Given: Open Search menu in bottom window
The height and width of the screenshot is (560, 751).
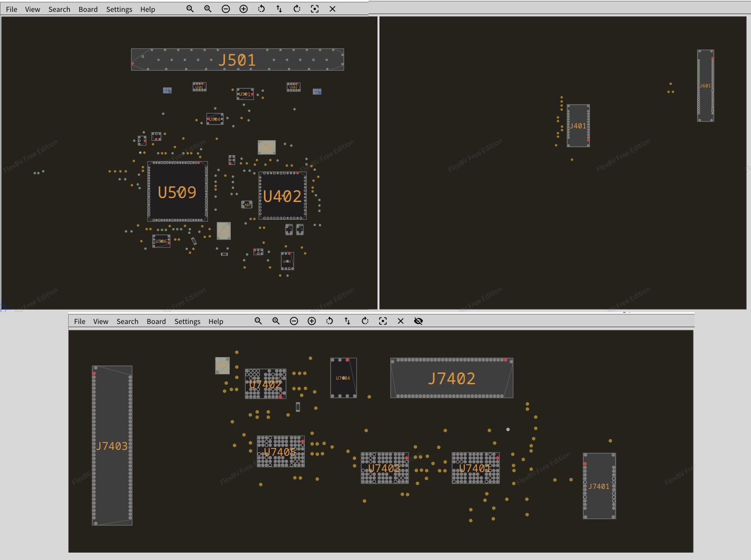Looking at the screenshot, I should [x=127, y=321].
